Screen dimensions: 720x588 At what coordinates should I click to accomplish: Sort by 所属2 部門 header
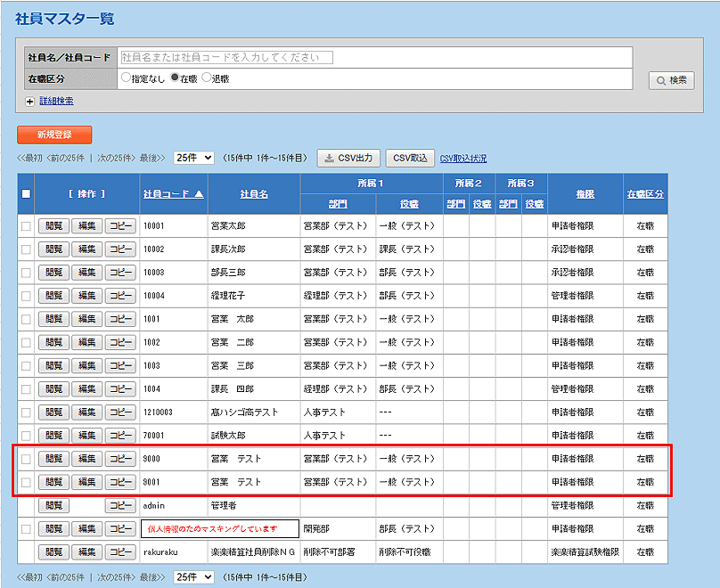(x=456, y=204)
